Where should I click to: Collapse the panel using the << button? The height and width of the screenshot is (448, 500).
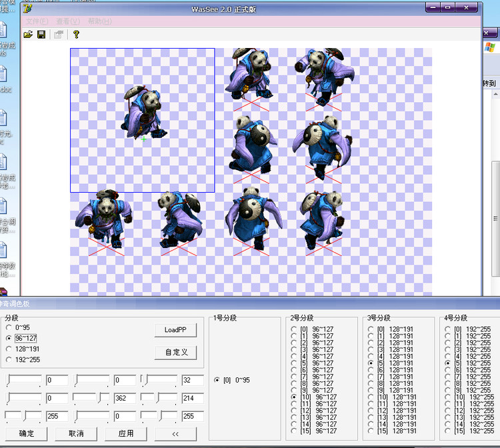click(x=175, y=433)
